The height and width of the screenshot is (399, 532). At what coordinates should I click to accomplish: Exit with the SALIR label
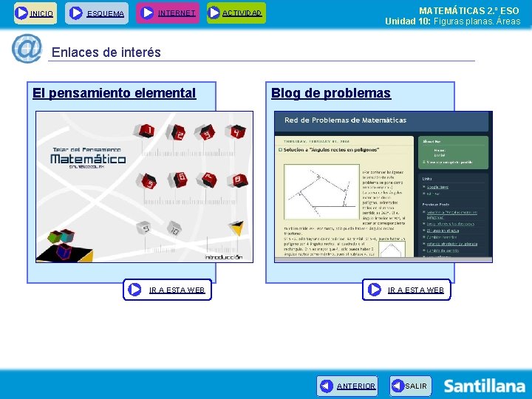click(x=416, y=386)
